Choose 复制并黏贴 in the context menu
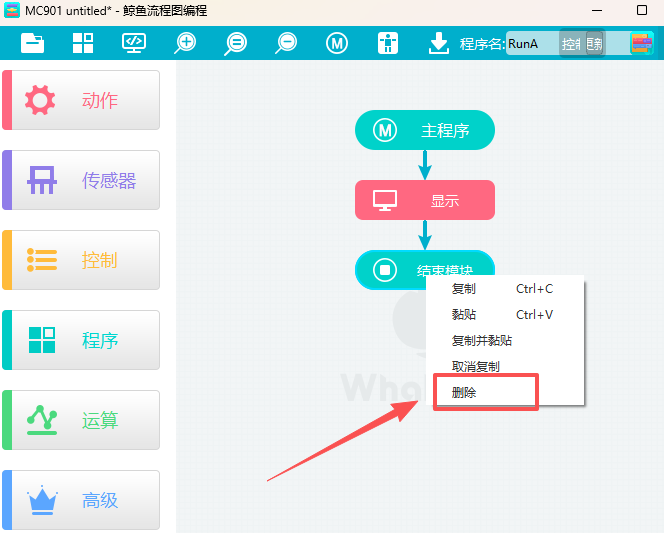Image resolution: width=664 pixels, height=533 pixels. (x=482, y=341)
